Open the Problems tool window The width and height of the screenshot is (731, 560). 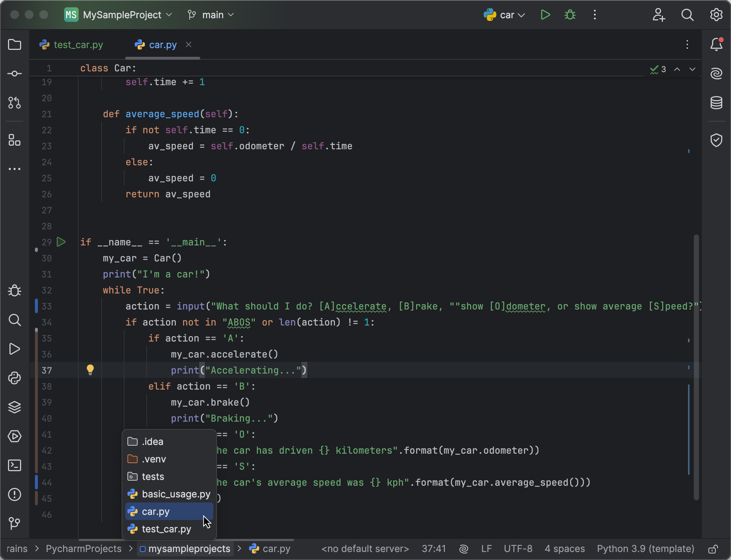(x=15, y=494)
